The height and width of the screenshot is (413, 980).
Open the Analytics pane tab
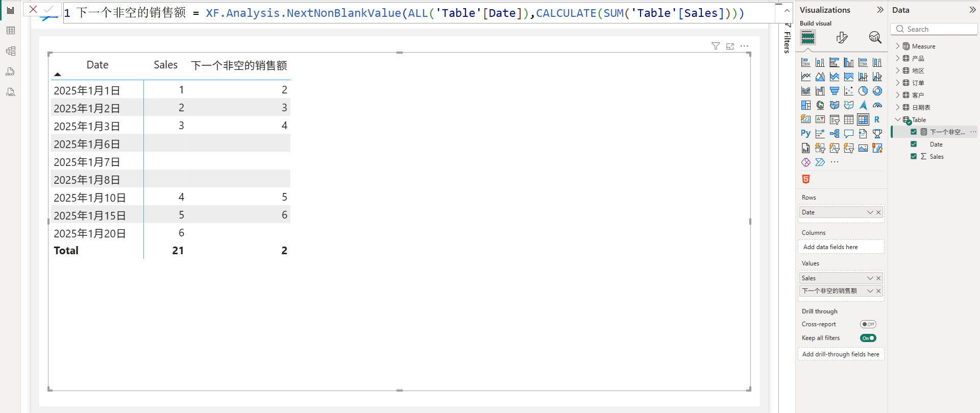pos(875,37)
